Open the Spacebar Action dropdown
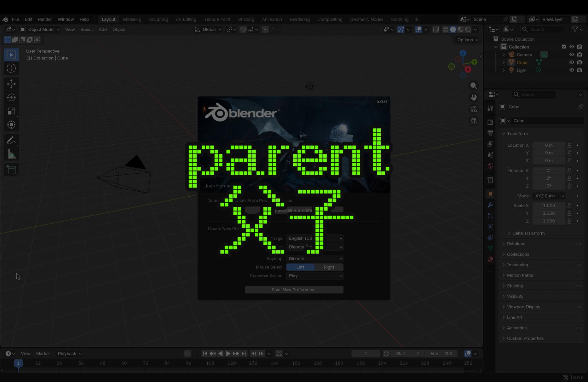 point(315,276)
